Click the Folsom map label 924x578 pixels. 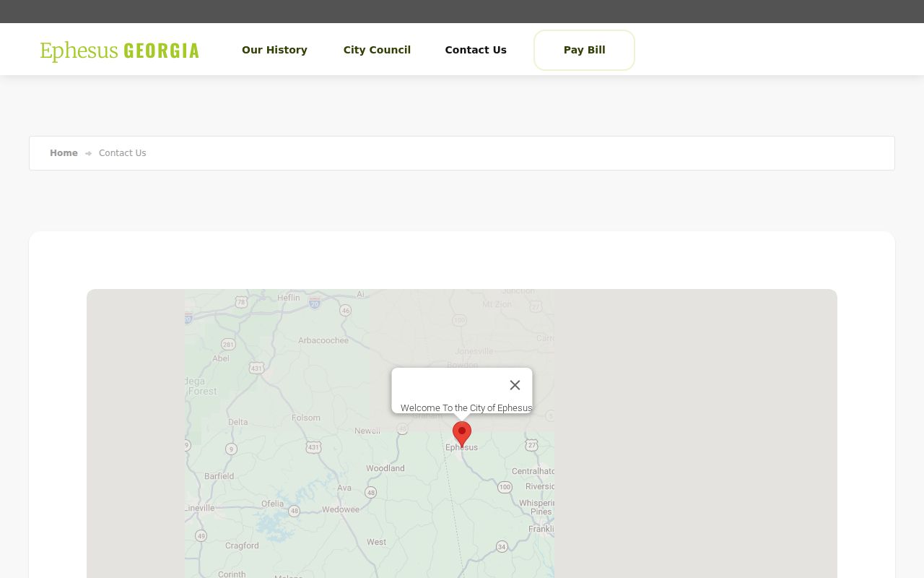click(305, 418)
